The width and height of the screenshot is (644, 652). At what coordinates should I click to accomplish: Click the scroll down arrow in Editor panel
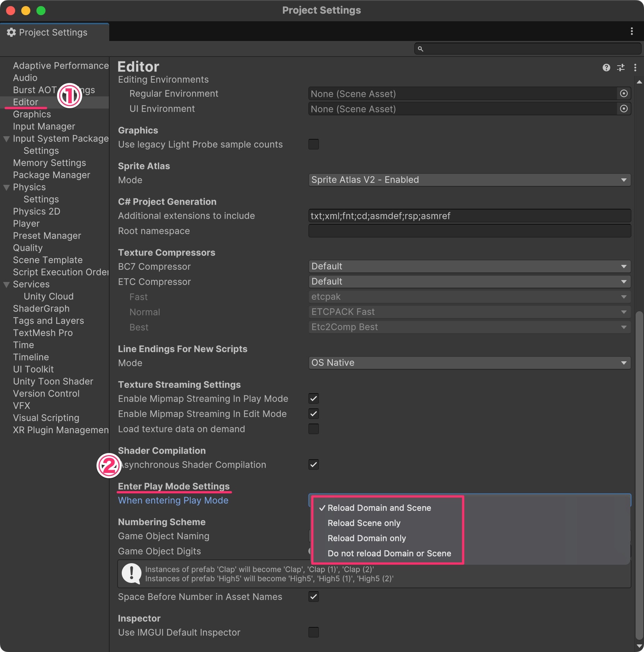[639, 646]
